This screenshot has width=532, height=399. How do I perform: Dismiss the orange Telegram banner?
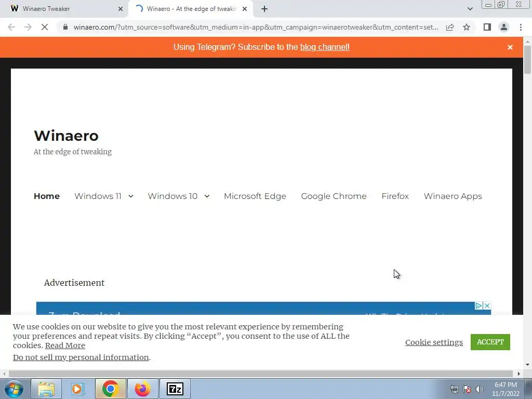(x=510, y=47)
